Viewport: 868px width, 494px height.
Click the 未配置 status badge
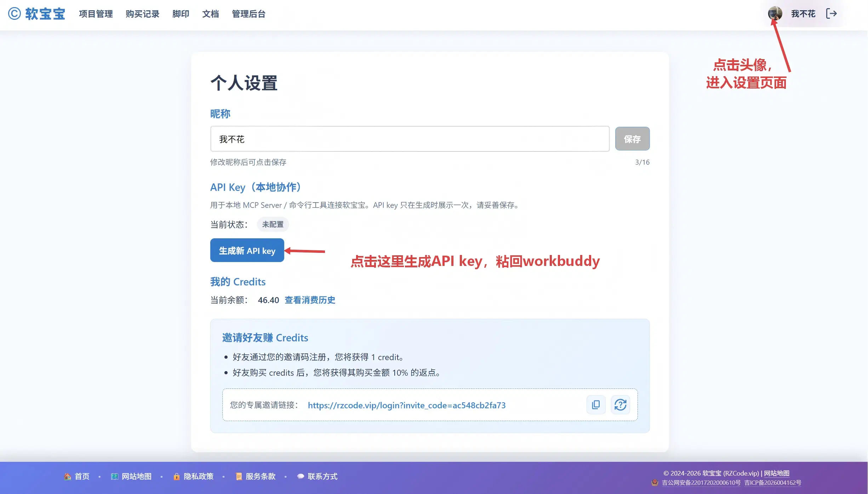(x=273, y=225)
